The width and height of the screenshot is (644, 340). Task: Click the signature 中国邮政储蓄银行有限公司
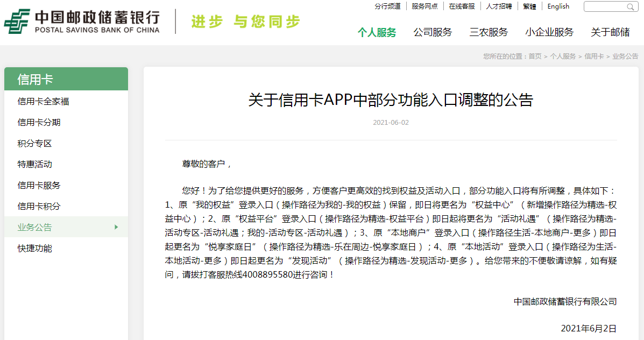pos(565,301)
